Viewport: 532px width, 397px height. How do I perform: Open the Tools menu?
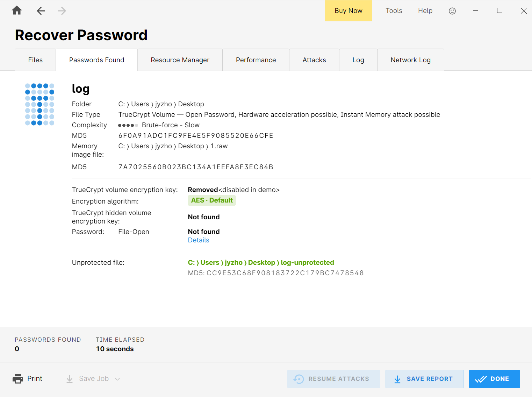tap(394, 11)
